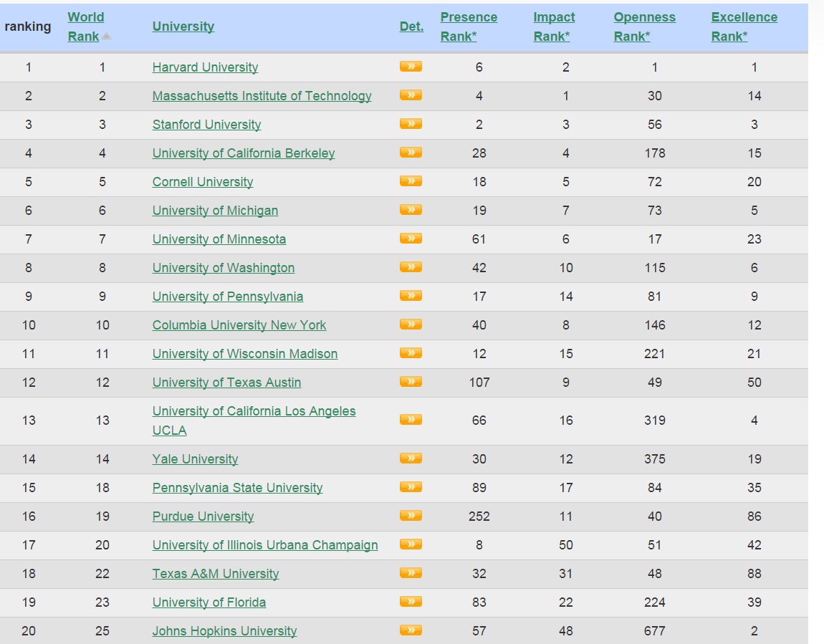Open details icon for Massachusetts Institute of Technology
The width and height of the screenshot is (824, 644).
coord(411,95)
